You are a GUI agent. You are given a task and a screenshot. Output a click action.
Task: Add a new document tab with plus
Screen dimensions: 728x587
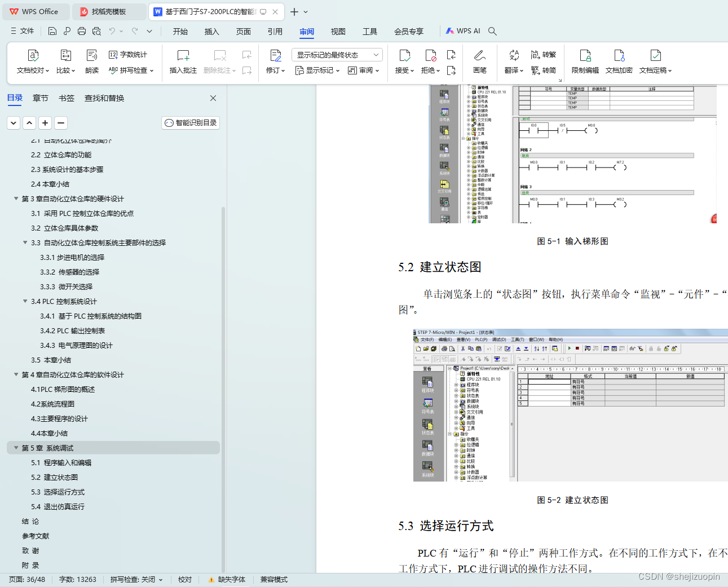point(294,11)
